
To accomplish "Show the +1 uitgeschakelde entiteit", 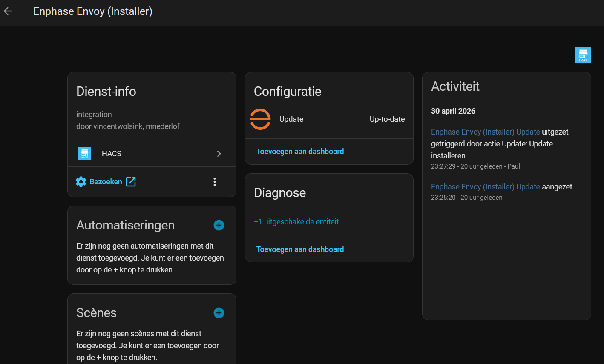I will click(296, 222).
